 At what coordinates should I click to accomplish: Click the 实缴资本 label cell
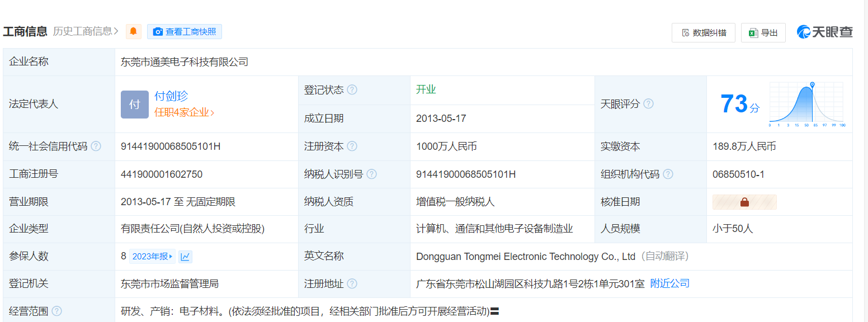[650, 146]
